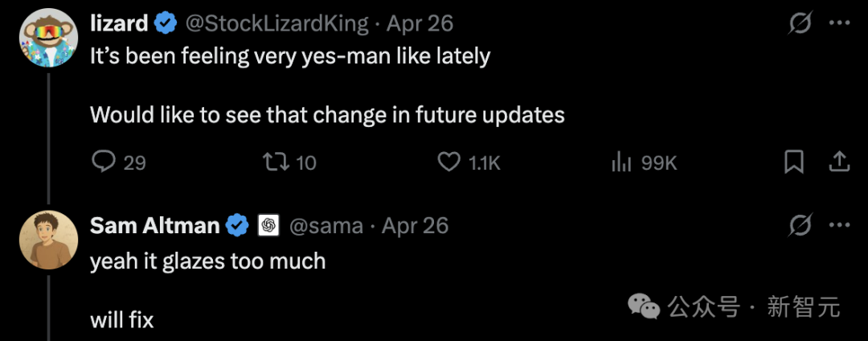This screenshot has height=341, width=868.
Task: Open Apr 26 timestamp on lizard's tweet
Action: (x=420, y=23)
